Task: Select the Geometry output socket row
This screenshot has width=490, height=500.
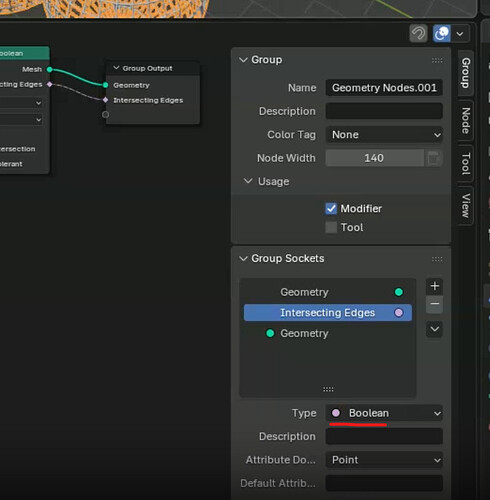Action: [328, 292]
